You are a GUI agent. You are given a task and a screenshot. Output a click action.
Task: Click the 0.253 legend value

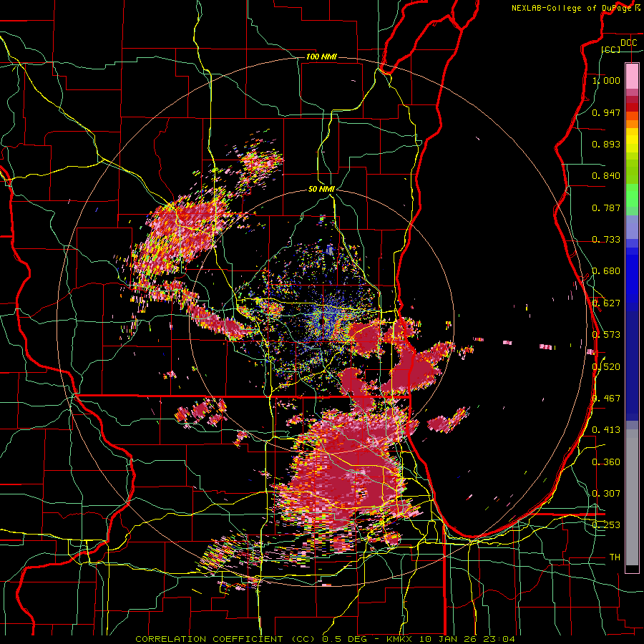[x=606, y=525]
